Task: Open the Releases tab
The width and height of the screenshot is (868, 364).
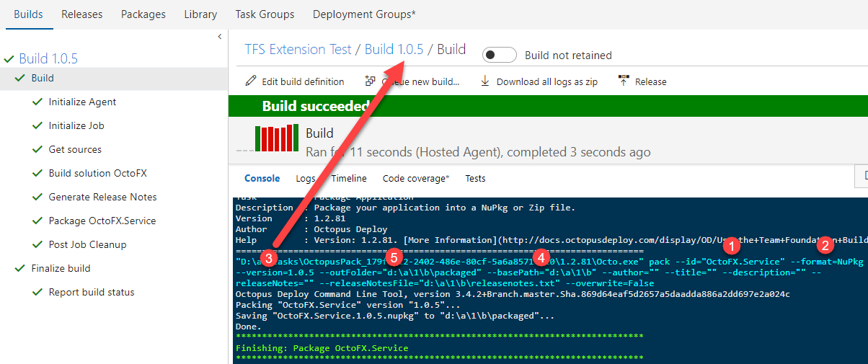Action: 81,14
